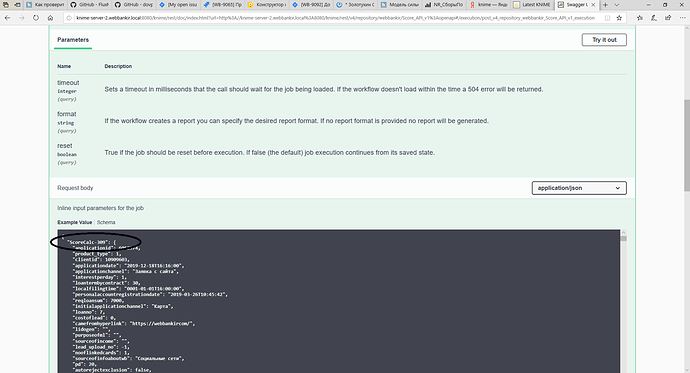Screen dimensions: 690x373
Task: Select the Parameters tab heading
Action: (x=73, y=40)
